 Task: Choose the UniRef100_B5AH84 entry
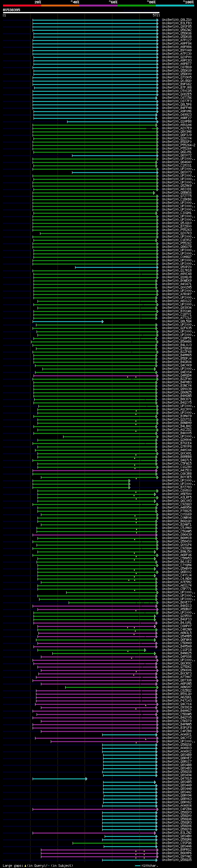coord(176,342)
